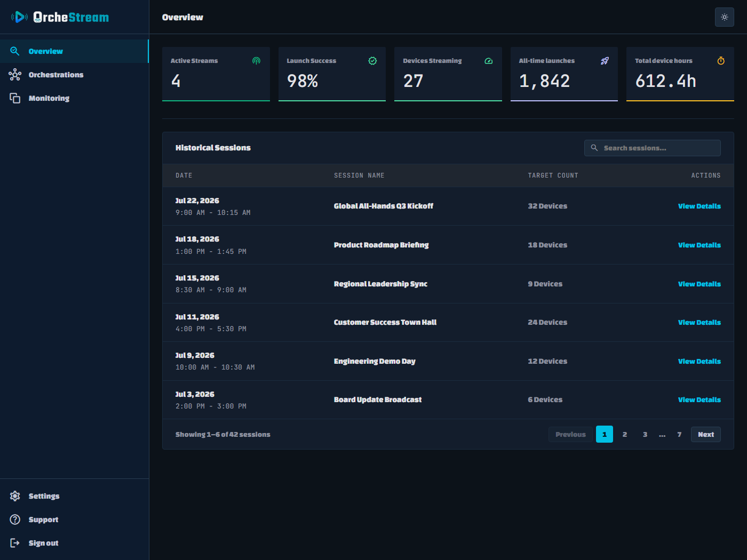Image resolution: width=747 pixels, height=560 pixels.
Task: Click the DATE column header
Action: [184, 175]
